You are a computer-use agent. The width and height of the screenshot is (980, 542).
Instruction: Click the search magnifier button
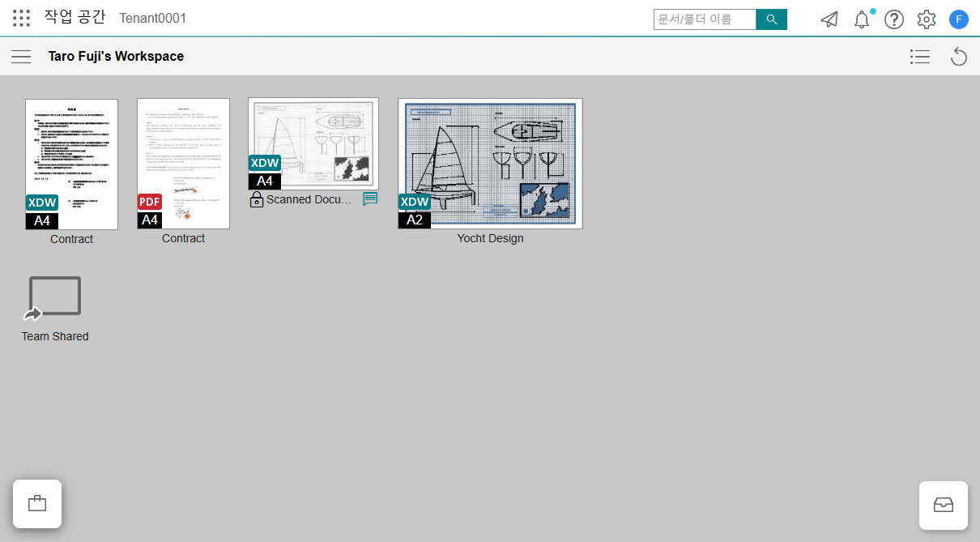coord(771,19)
